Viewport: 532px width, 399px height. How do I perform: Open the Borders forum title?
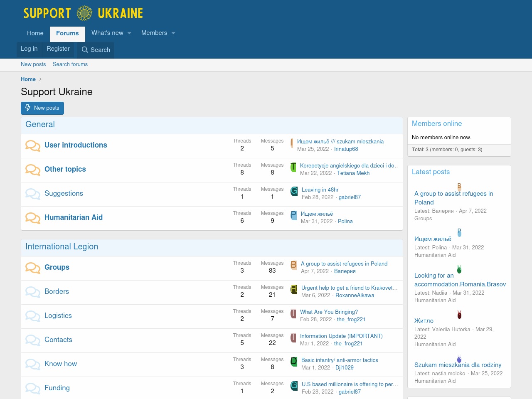[57, 291]
